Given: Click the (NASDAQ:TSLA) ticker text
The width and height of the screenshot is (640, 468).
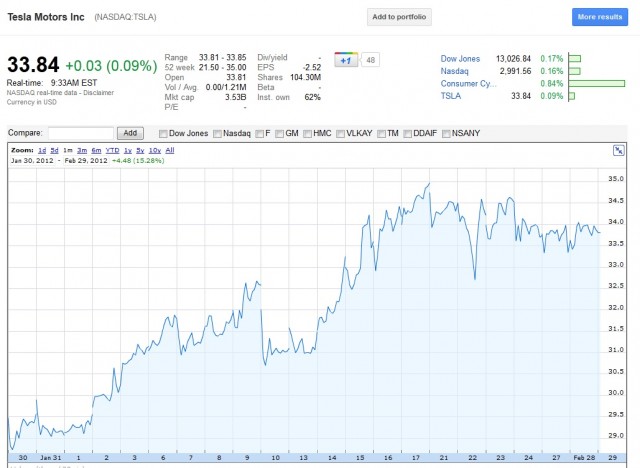Looking at the screenshot, I should [125, 17].
